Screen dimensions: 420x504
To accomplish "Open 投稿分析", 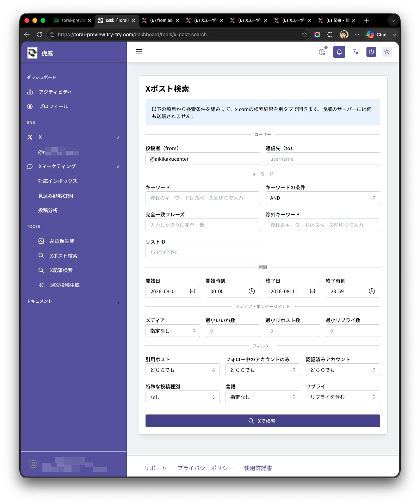I will 48,210.
